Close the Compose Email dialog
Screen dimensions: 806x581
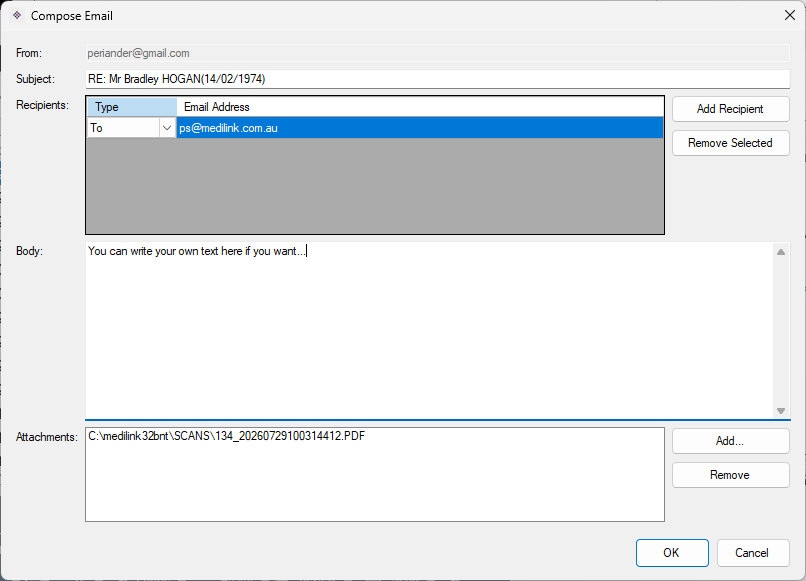[790, 15]
